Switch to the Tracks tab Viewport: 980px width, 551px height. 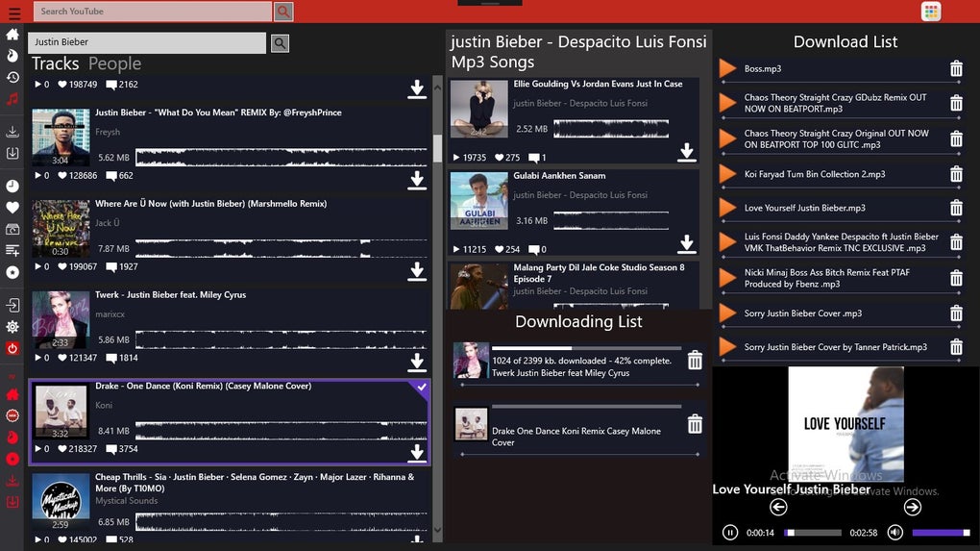pos(55,63)
